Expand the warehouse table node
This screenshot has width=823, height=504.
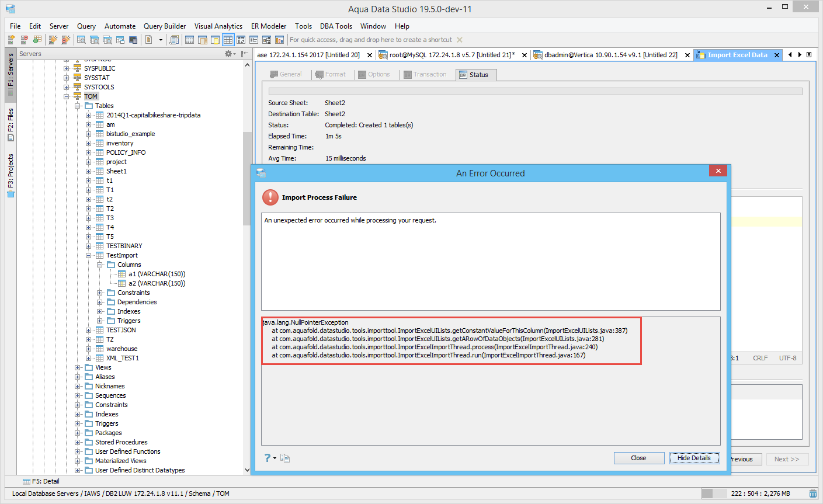[89, 349]
